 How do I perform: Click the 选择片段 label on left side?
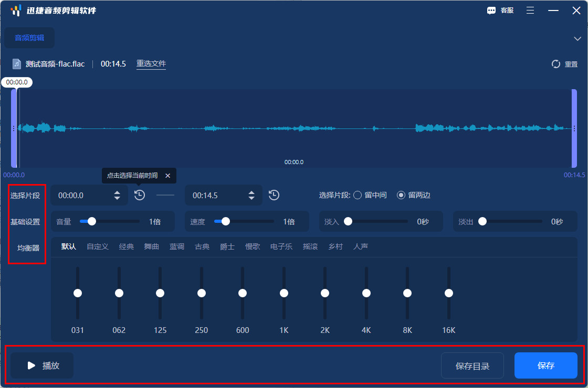click(x=25, y=196)
